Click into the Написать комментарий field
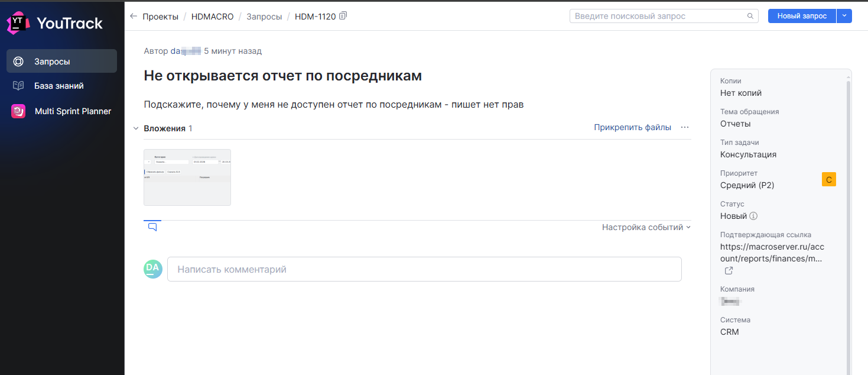 (x=424, y=269)
